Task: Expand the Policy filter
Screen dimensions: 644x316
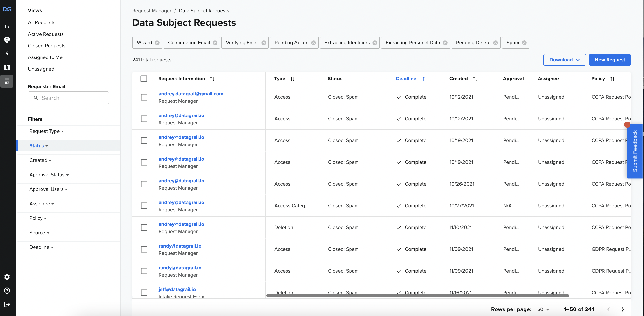Action: [38, 218]
